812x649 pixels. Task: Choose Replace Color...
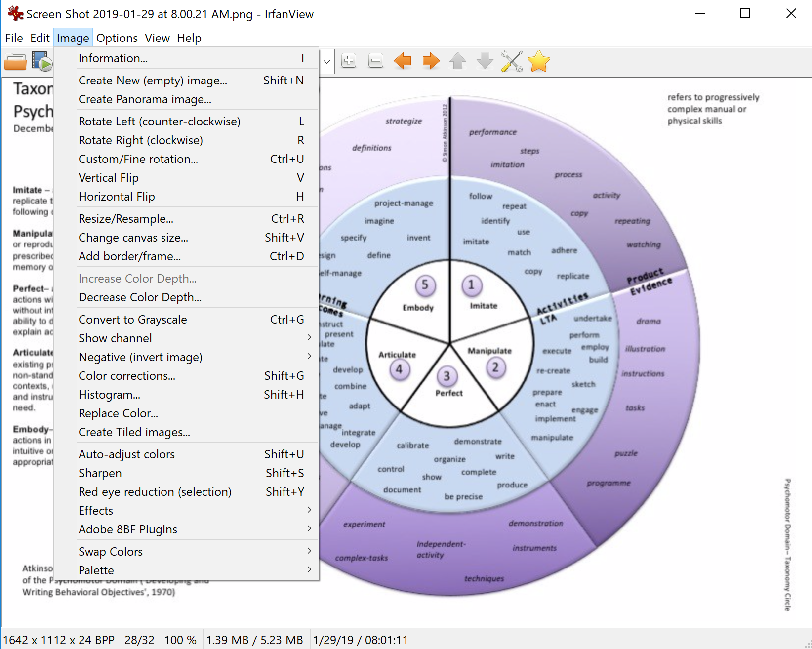click(x=186, y=413)
